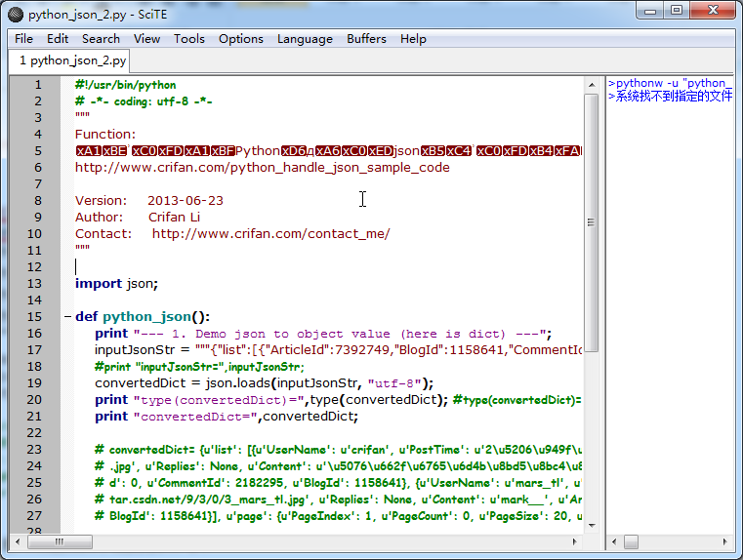This screenshot has width=743, height=560.
Task: Click the output pane horizontal scrollbar thumb
Action: 631,541
